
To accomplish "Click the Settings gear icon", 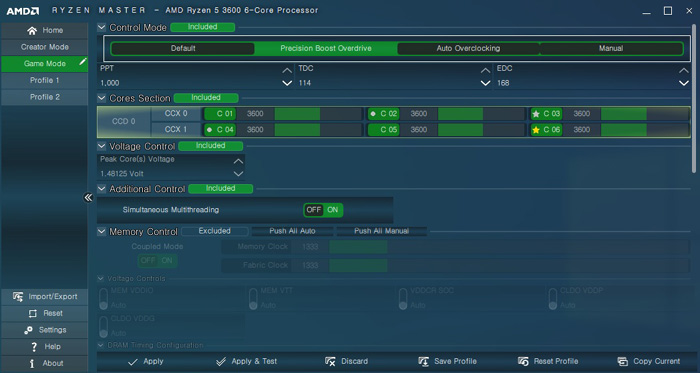I will coord(28,331).
